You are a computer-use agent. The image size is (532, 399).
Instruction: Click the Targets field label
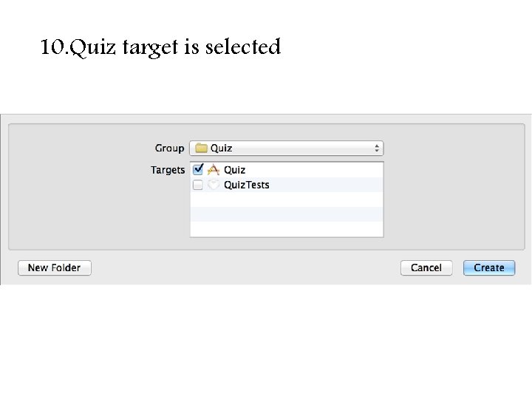[x=168, y=170]
